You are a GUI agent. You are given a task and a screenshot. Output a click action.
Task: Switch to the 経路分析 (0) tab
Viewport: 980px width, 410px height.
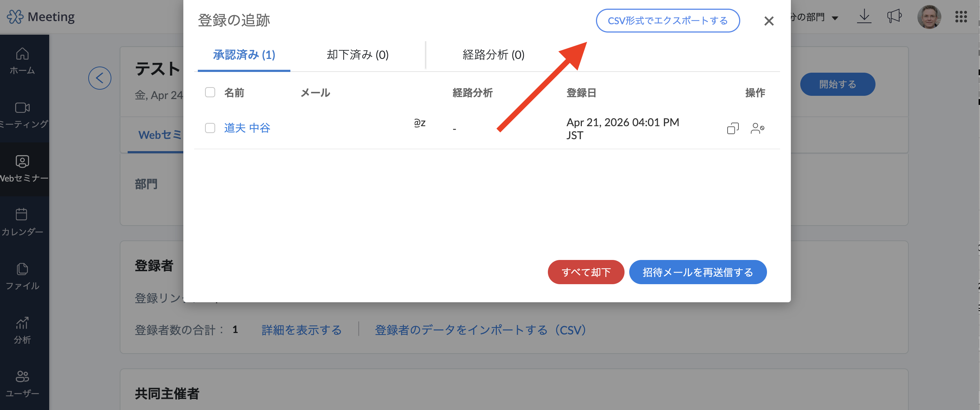coord(493,55)
